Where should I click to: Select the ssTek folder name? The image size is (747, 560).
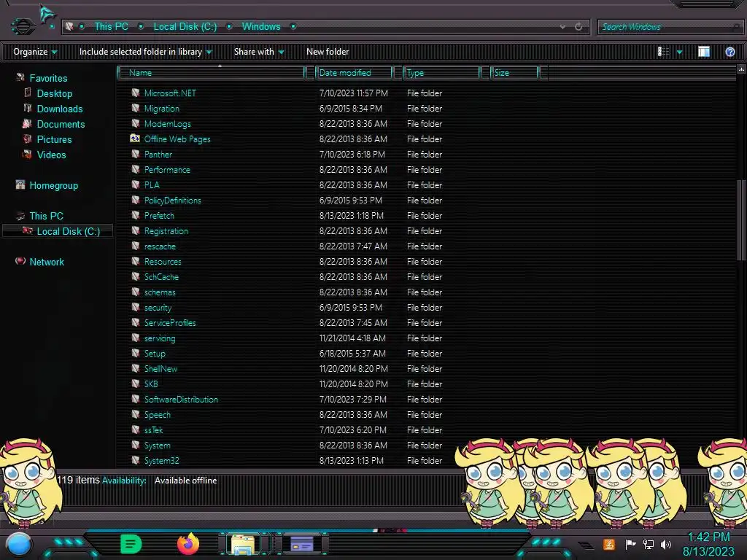tap(153, 430)
